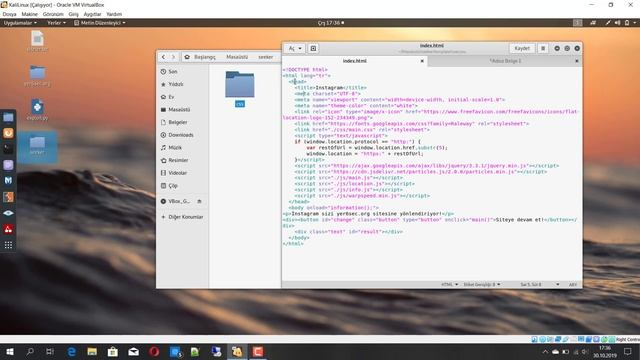This screenshot has width=640, height=360.
Task: Open Windows search from the taskbar
Action: (30, 351)
